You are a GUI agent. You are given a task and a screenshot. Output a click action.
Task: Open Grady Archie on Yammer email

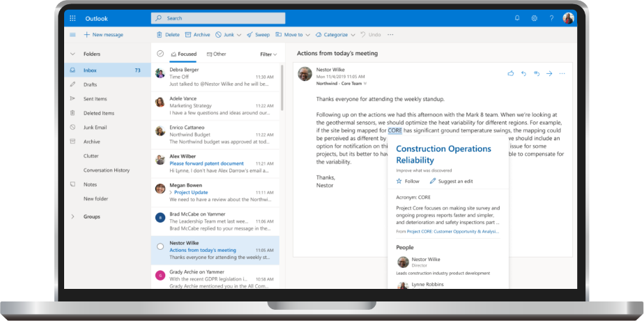(x=215, y=276)
